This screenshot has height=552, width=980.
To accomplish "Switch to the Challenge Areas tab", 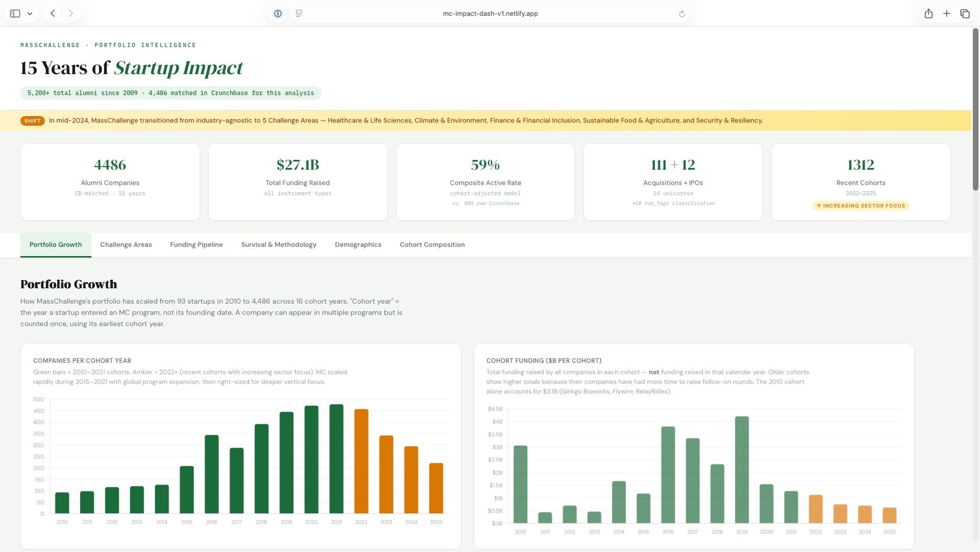I will pyautogui.click(x=126, y=245).
